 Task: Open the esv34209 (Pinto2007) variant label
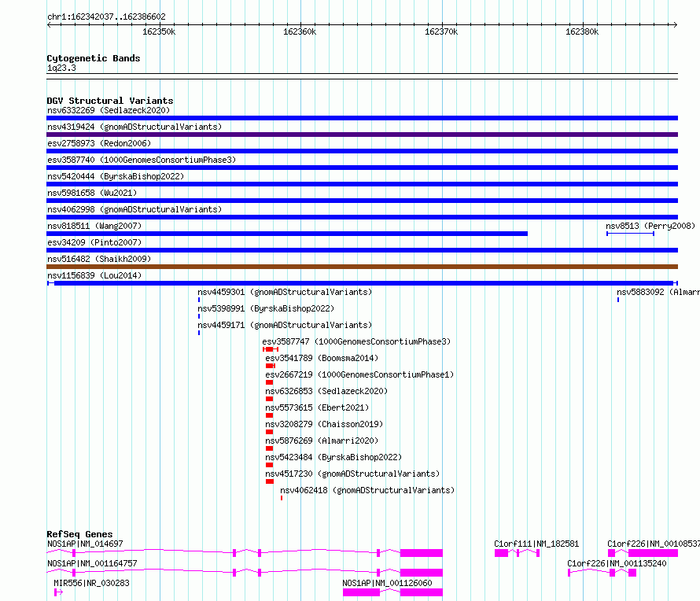(x=94, y=242)
